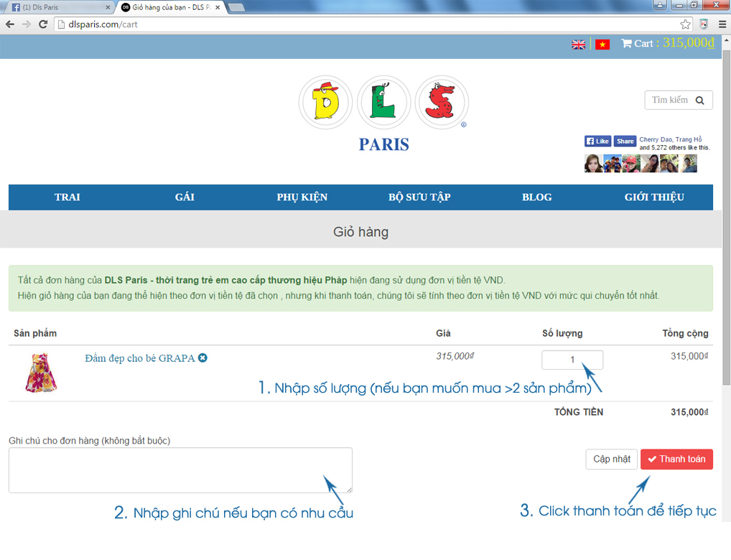Click the GRAPA dress product thumbnail
This screenshot has height=560, width=731.
pyautogui.click(x=41, y=373)
